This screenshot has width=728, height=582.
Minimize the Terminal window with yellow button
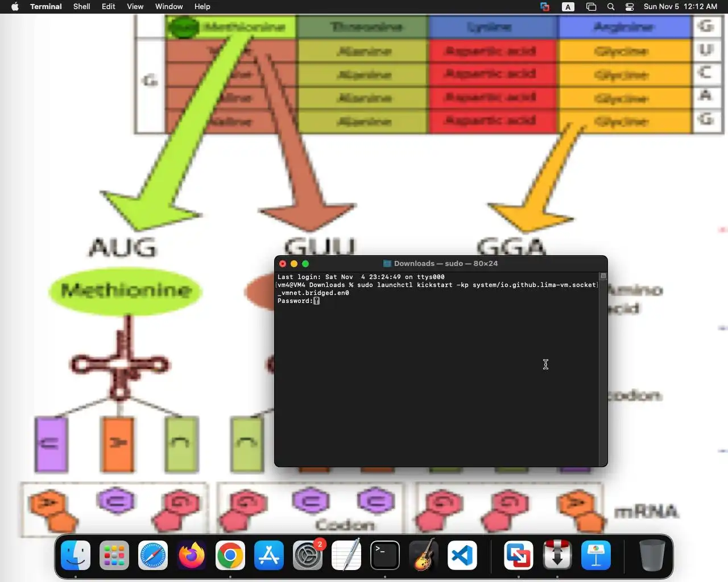click(294, 264)
